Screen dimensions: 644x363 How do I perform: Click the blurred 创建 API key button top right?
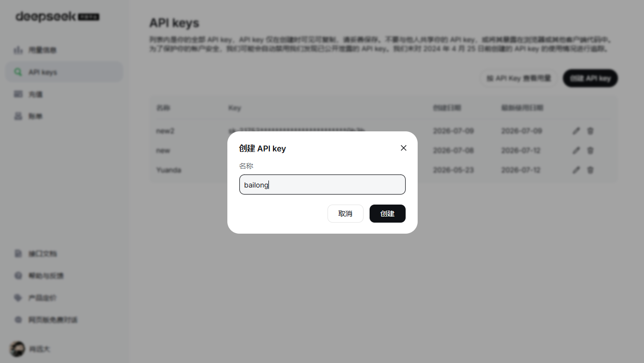[590, 78]
